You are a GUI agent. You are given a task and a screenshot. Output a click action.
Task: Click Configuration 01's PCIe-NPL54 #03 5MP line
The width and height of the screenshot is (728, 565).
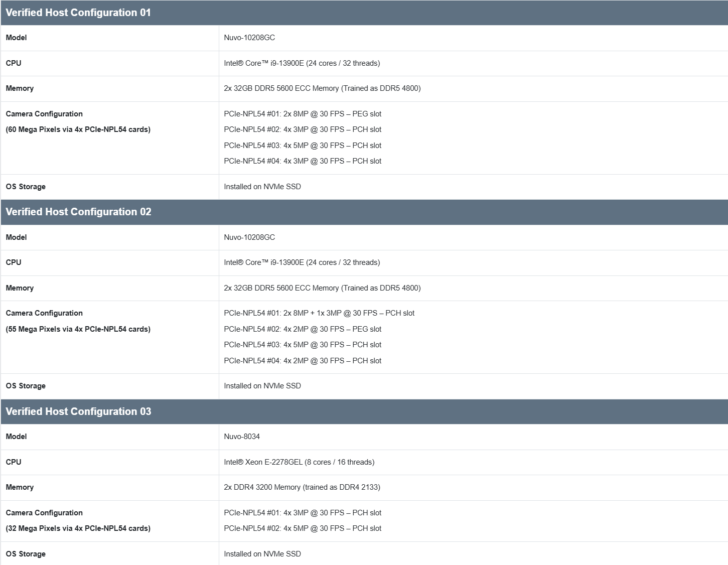pyautogui.click(x=303, y=146)
